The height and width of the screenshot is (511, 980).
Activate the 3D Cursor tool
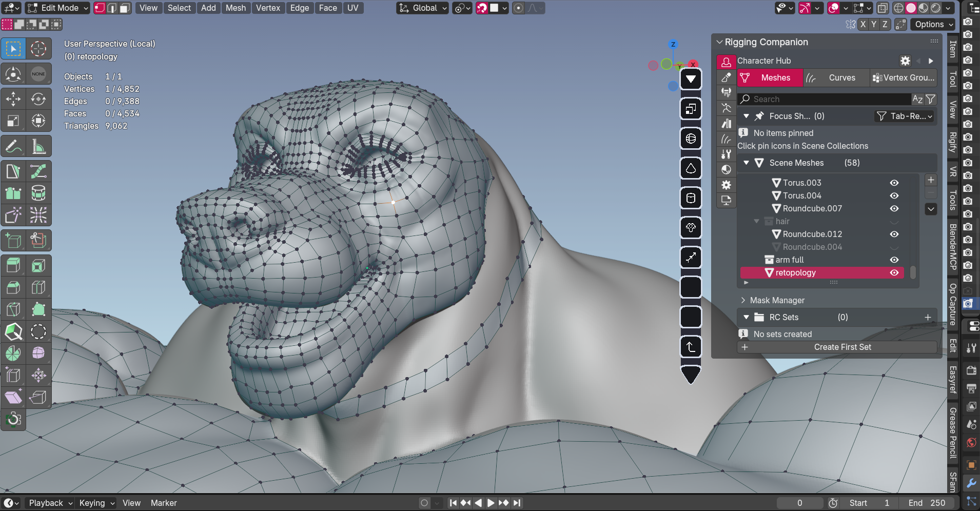(38, 49)
